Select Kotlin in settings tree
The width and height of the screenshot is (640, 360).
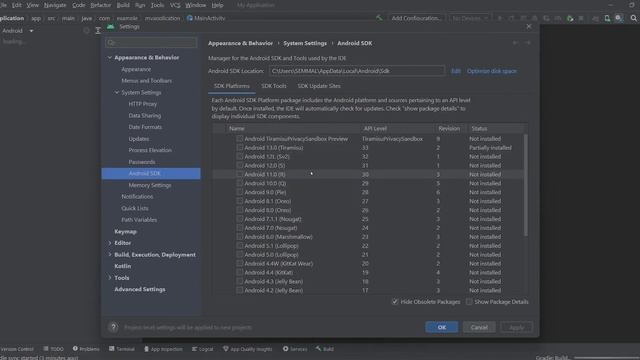point(123,266)
